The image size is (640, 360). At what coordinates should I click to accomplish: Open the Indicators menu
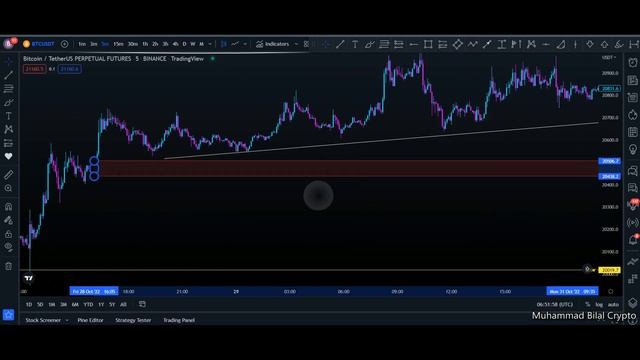click(272, 44)
